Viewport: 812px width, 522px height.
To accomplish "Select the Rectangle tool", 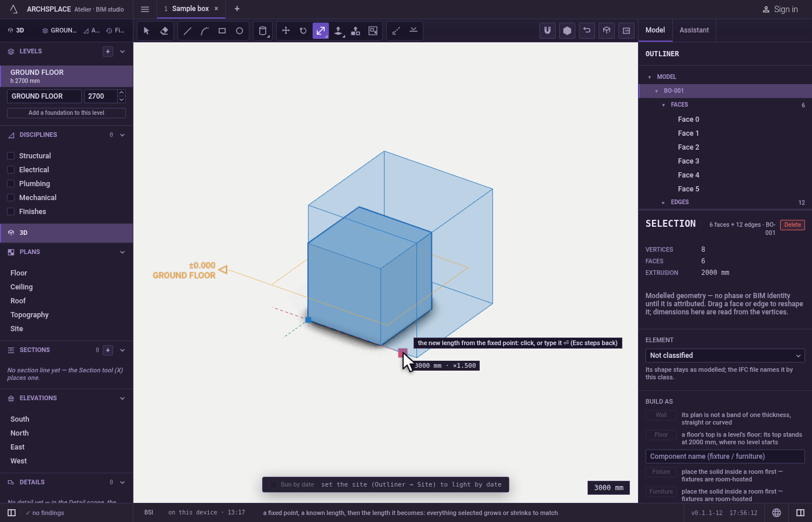I will click(222, 31).
